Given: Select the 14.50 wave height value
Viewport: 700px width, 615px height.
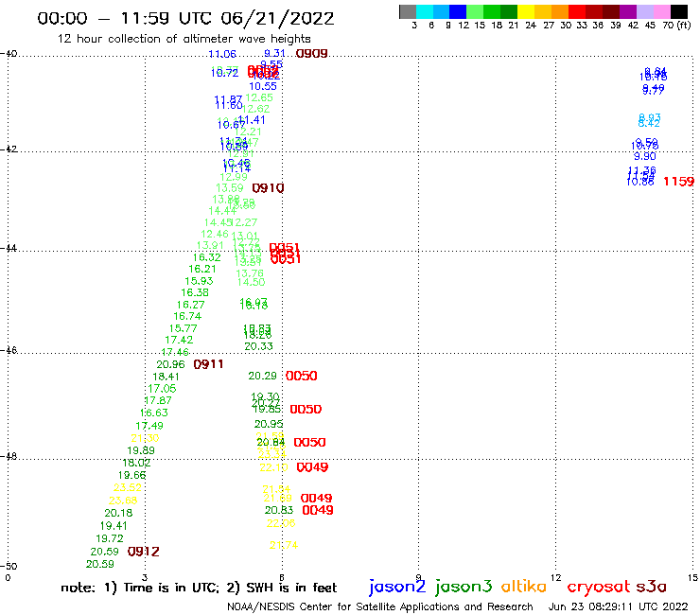Looking at the screenshot, I should tap(251, 282).
